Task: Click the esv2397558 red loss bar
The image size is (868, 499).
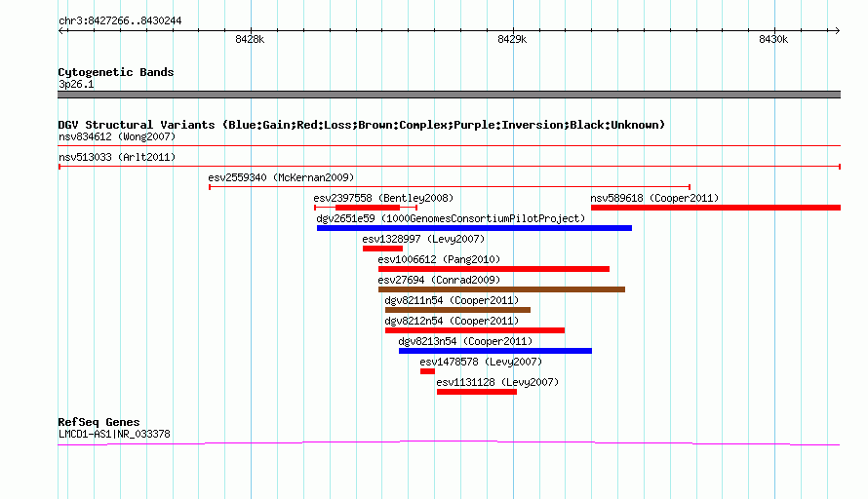Action: tap(367, 208)
